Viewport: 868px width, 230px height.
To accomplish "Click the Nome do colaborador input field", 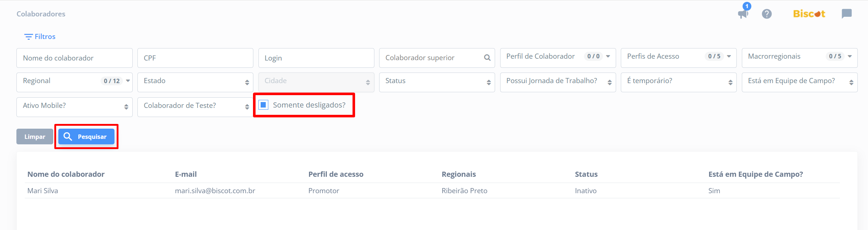I will pos(74,58).
